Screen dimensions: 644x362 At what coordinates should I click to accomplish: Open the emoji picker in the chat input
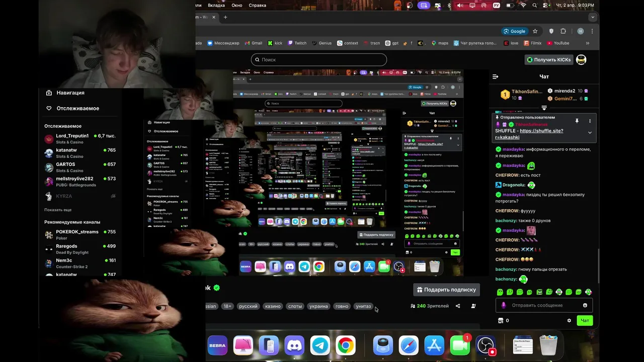click(x=585, y=305)
